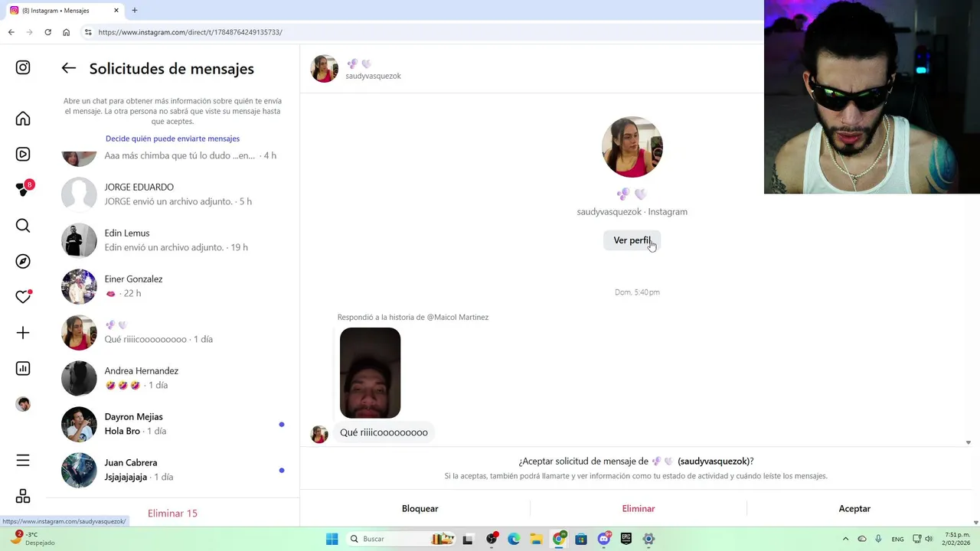Click Edin Lemus profile picture
Viewport: 980px width, 551px height.
click(79, 240)
